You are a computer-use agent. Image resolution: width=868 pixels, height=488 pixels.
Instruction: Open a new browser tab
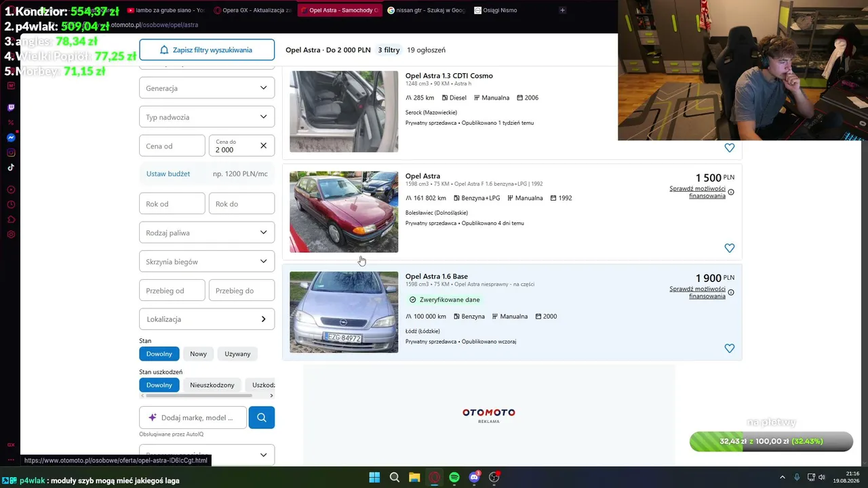562,10
